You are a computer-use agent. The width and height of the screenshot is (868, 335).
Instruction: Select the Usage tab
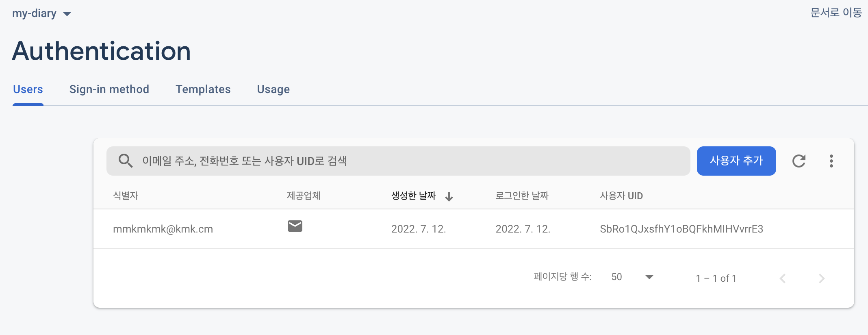point(273,89)
